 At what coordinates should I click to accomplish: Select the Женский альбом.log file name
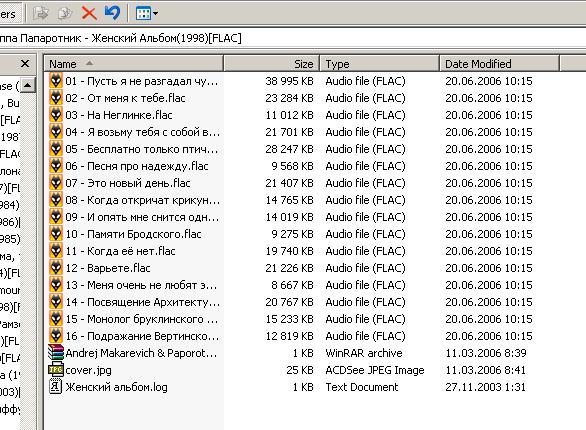(x=116, y=387)
